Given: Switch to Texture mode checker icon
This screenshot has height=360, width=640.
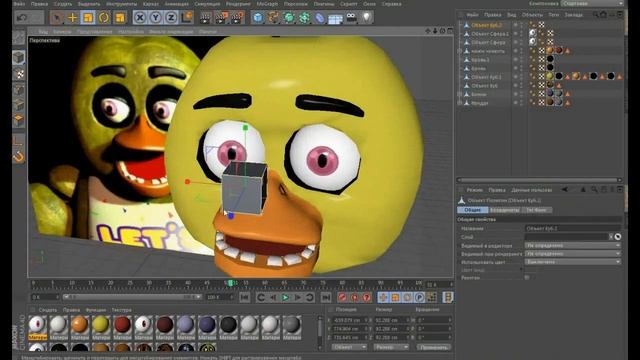Looking at the screenshot, I should coord(18,74).
